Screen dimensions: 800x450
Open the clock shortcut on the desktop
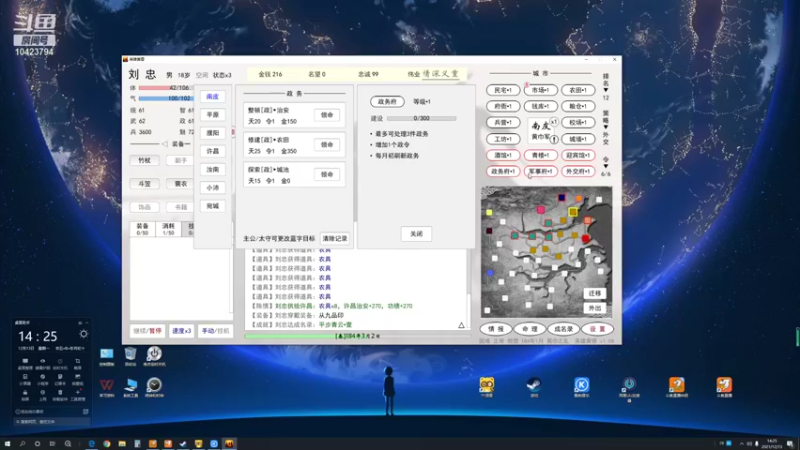(154, 386)
